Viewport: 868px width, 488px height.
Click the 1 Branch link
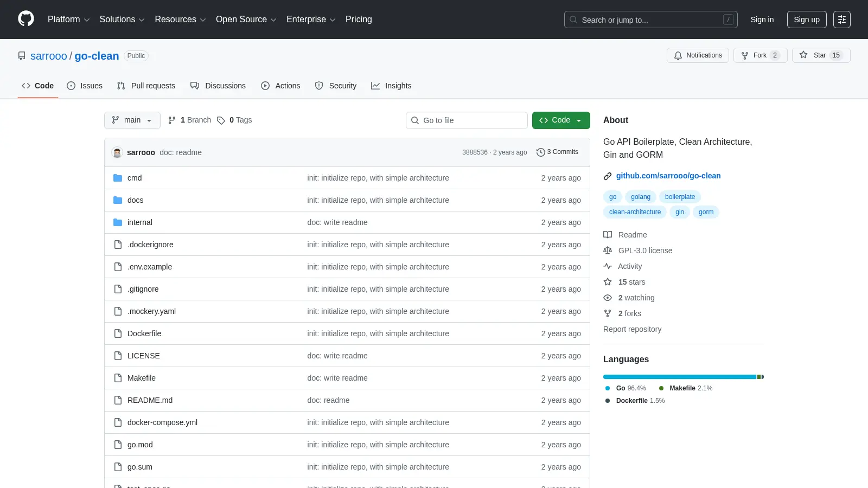pos(189,120)
